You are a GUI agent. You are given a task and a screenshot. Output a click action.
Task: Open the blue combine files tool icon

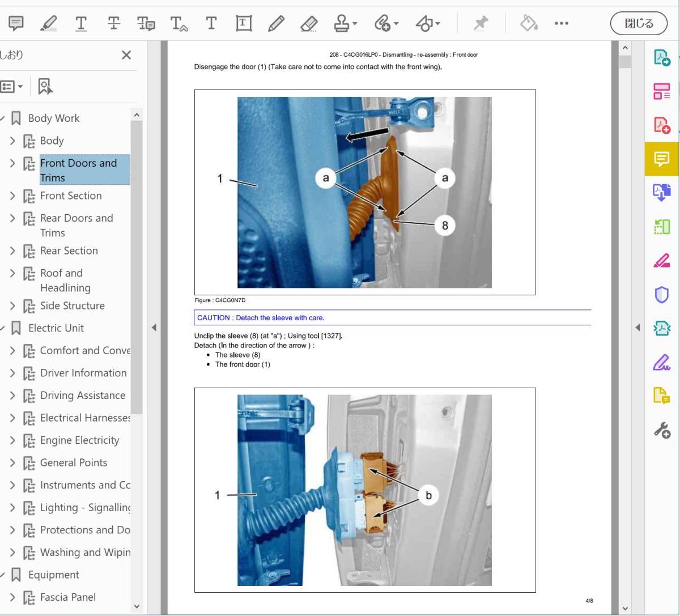662,193
